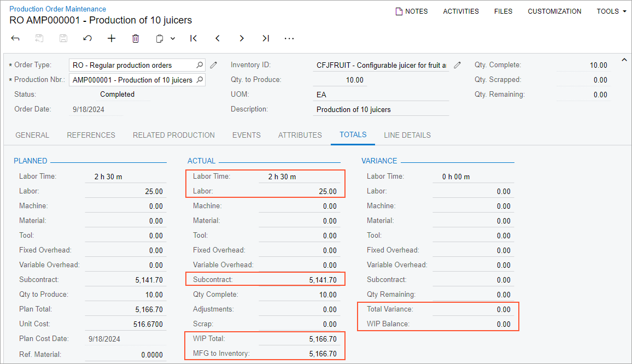This screenshot has height=364, width=632.
Task: Go to the last record
Action: pos(266,38)
